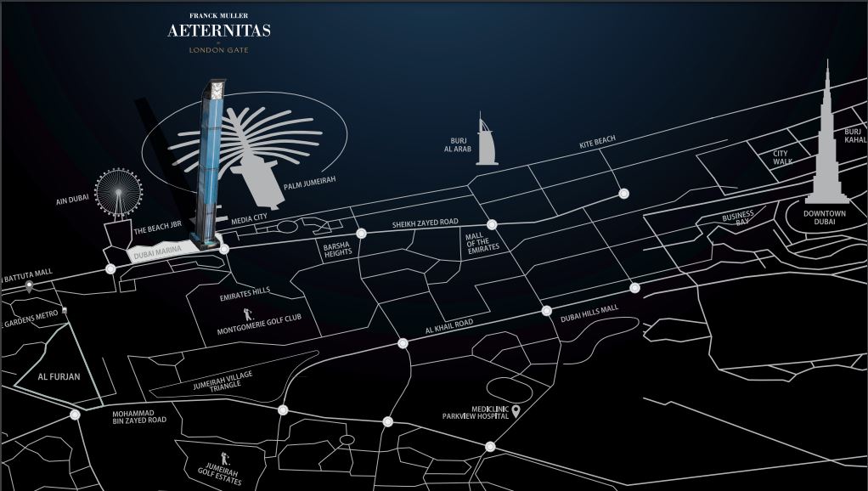
Task: Click the Burj Al Arab text label
Action: (458, 145)
